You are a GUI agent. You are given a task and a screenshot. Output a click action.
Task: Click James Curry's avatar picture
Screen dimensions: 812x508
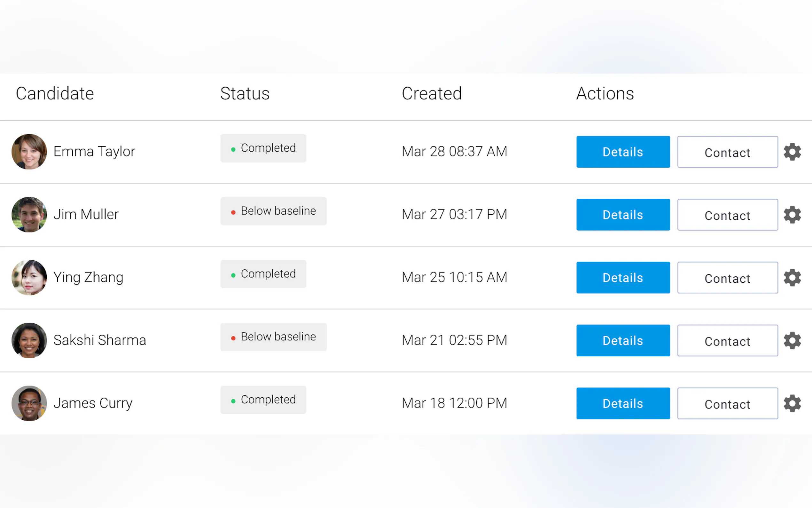pos(29,403)
